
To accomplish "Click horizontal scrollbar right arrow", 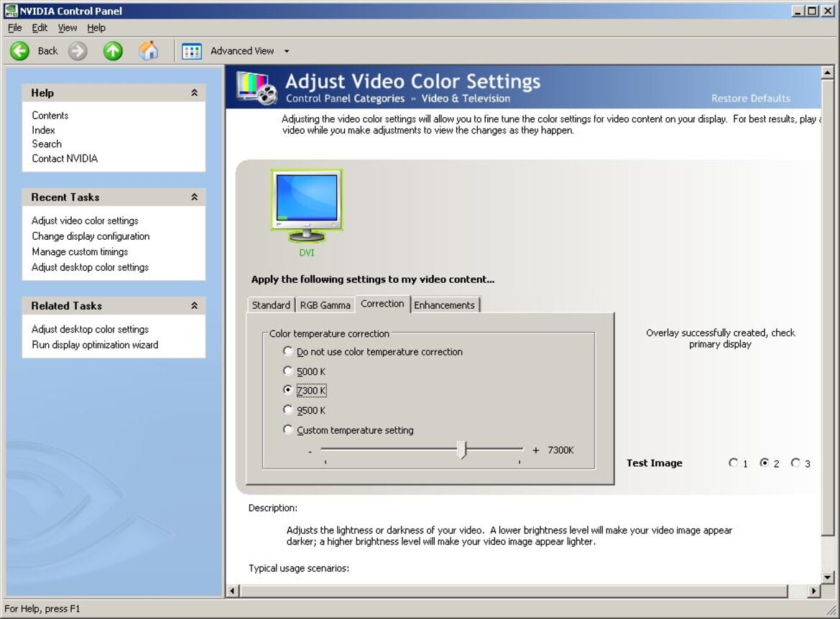I will 813,590.
